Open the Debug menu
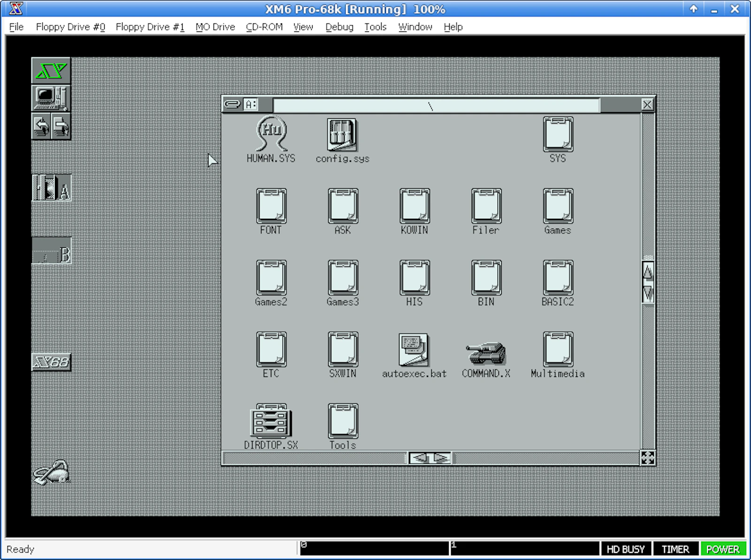 click(339, 27)
